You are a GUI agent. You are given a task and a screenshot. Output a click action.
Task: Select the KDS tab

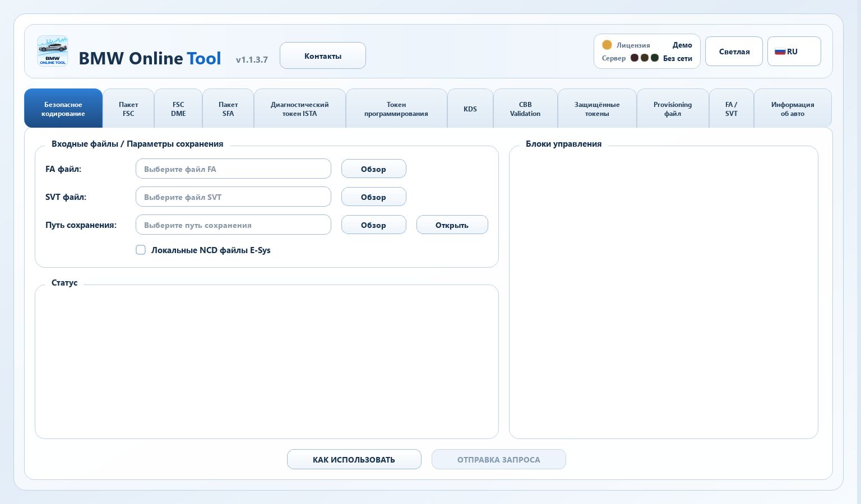pyautogui.click(x=470, y=109)
